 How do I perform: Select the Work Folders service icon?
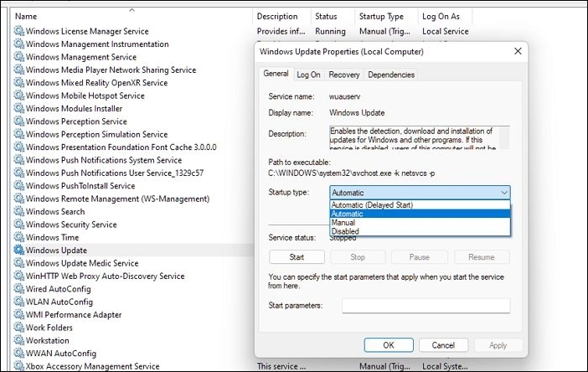click(19, 328)
